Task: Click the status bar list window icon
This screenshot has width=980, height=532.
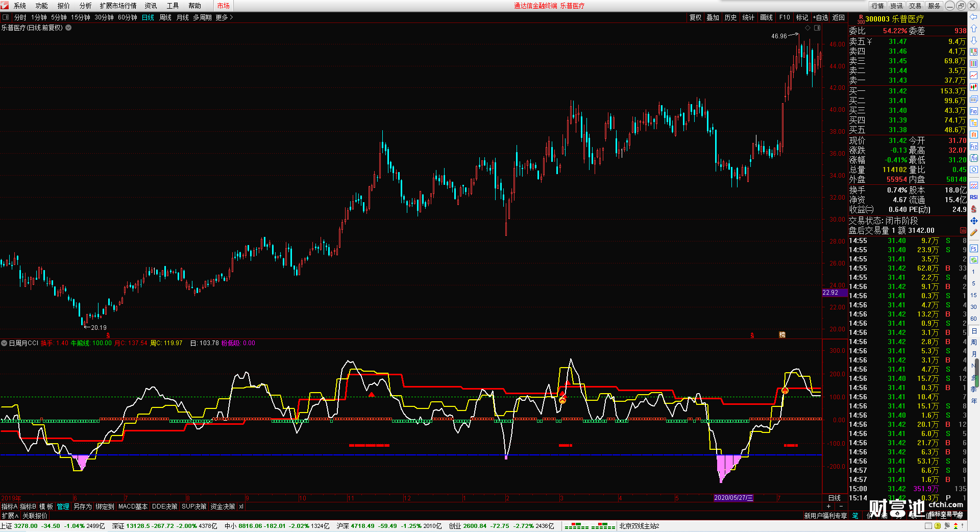Action: pyautogui.click(x=928, y=526)
